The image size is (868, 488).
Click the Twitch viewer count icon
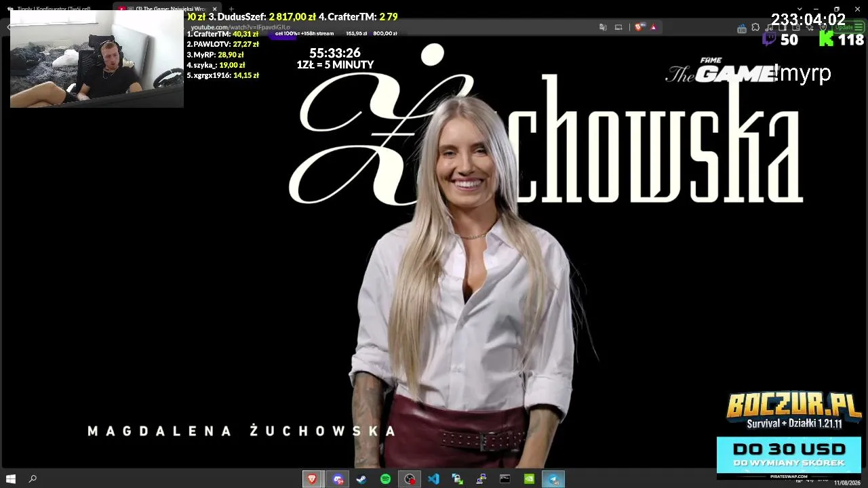click(769, 39)
